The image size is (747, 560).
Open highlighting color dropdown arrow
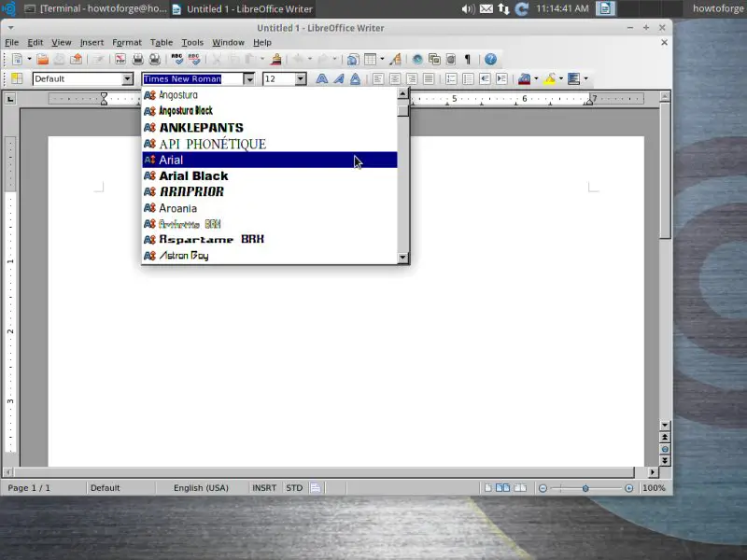[561, 78]
